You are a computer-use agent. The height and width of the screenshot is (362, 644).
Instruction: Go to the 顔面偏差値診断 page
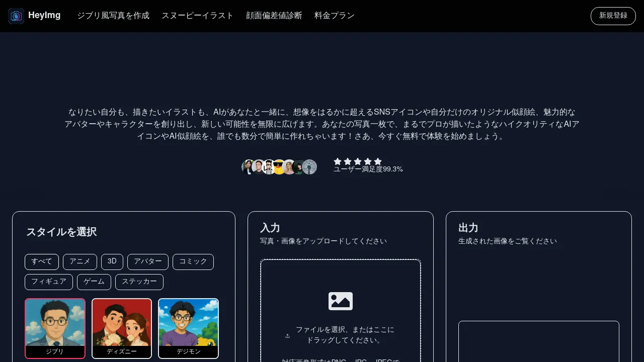274,16
